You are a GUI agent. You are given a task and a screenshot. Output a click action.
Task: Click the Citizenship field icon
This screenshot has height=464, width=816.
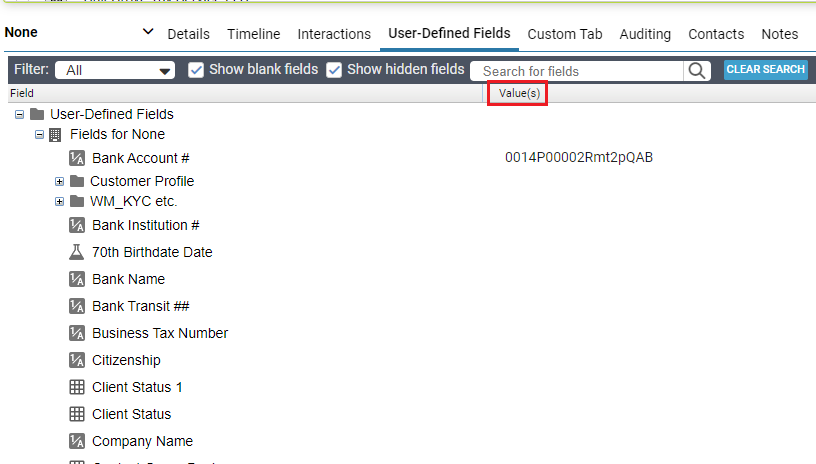tap(77, 360)
